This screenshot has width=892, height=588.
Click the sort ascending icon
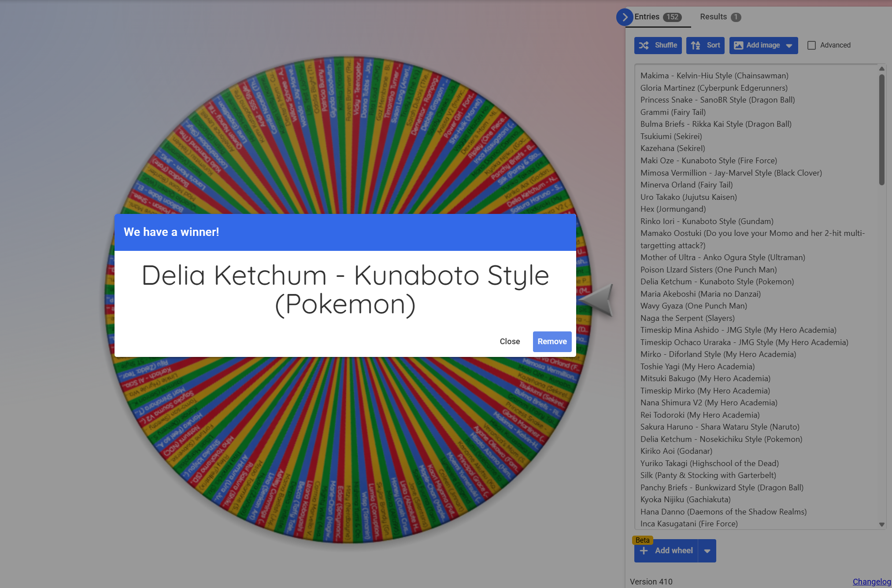(696, 45)
